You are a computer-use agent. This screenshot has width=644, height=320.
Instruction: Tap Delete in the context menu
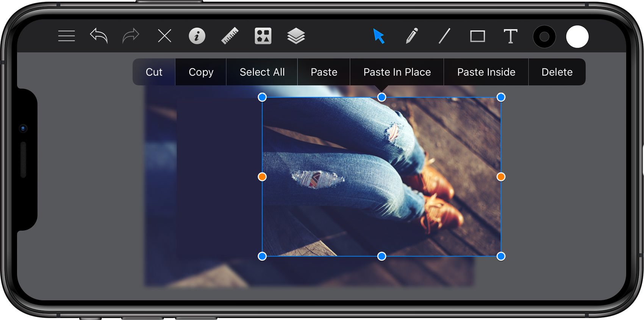click(557, 72)
